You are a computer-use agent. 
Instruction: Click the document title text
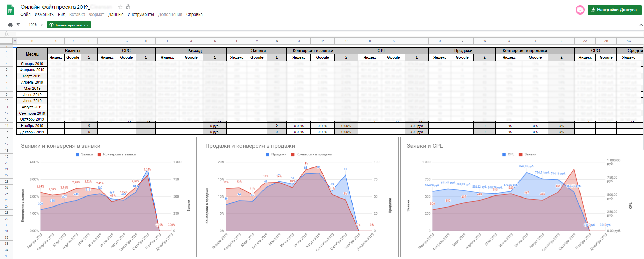55,7
